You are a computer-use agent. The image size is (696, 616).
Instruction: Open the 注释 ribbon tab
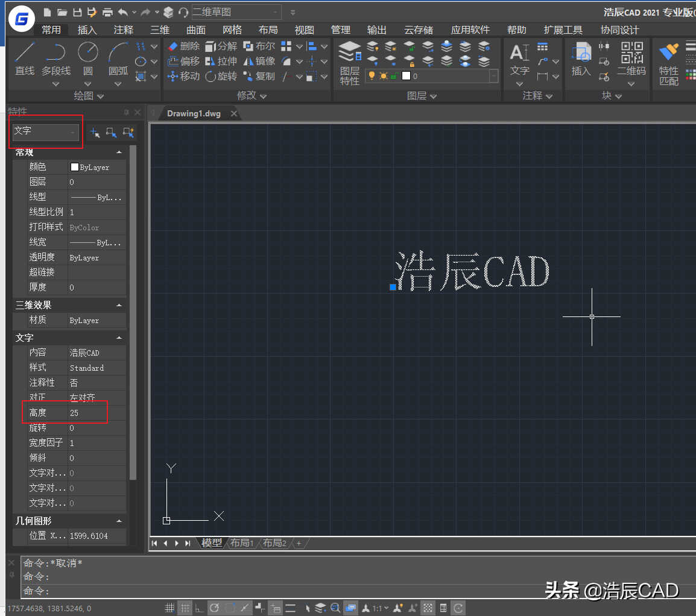point(124,30)
